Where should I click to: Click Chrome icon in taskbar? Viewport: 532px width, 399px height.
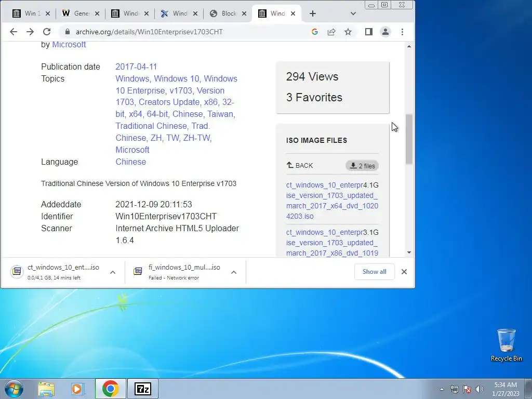click(x=110, y=389)
